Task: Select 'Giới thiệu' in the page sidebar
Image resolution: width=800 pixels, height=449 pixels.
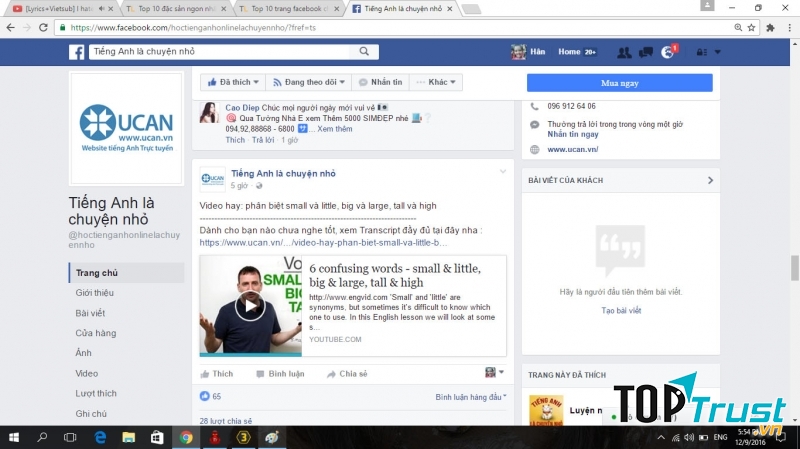Action: pos(95,293)
